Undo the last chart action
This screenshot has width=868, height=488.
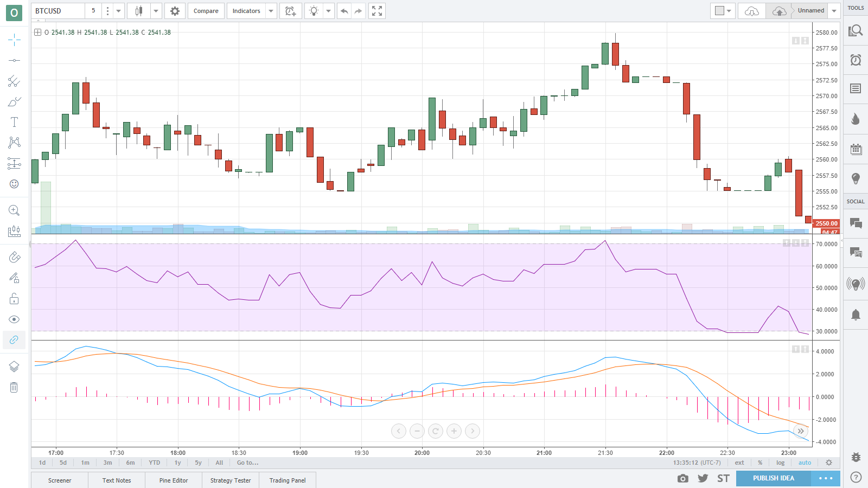[x=344, y=11]
